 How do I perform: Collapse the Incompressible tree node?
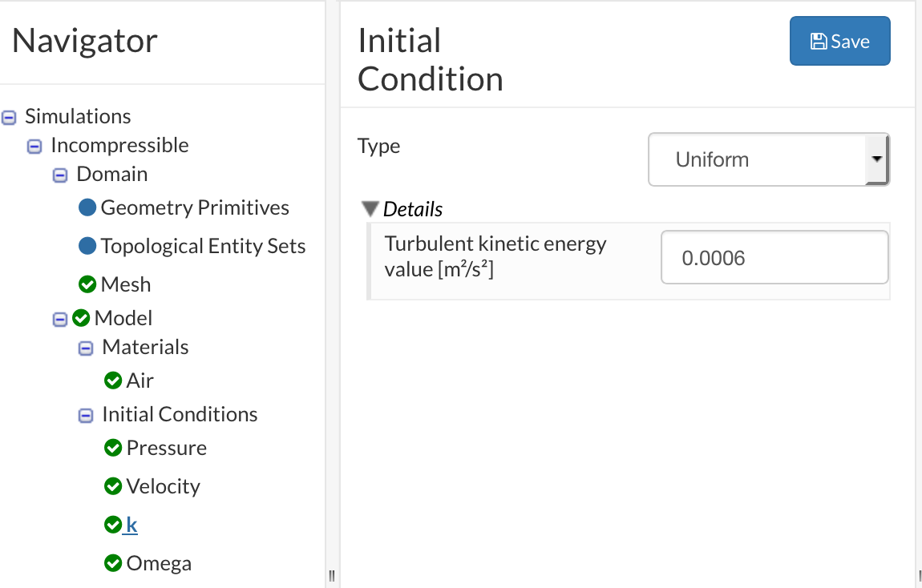tap(34, 146)
